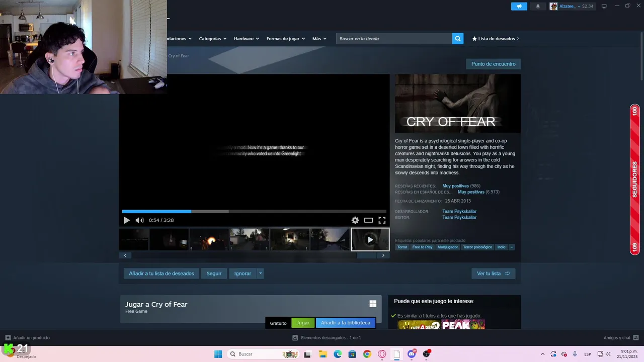Click the thumbnail strip right arrow
644x362 pixels.
click(383, 255)
